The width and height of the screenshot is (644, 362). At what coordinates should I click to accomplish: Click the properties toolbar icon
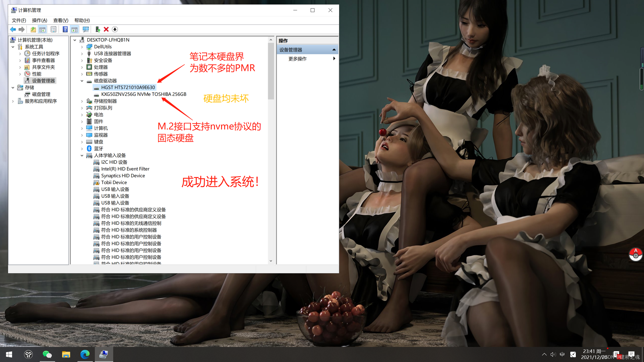[x=53, y=29]
